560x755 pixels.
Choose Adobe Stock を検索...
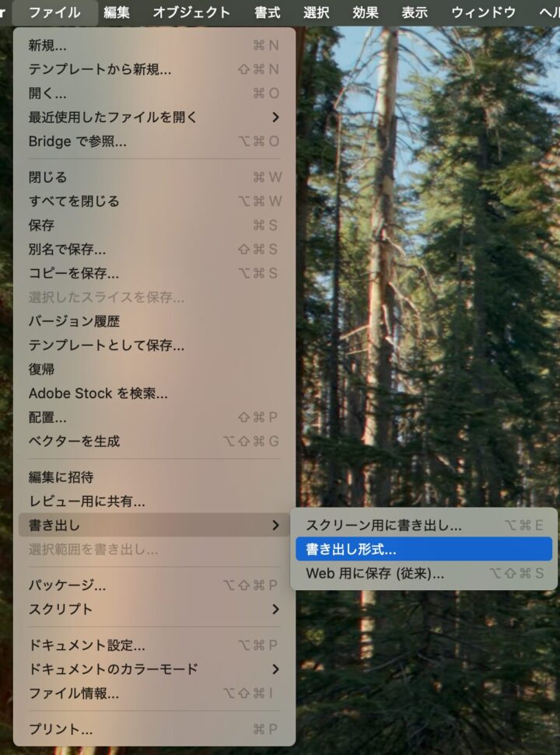click(x=154, y=393)
